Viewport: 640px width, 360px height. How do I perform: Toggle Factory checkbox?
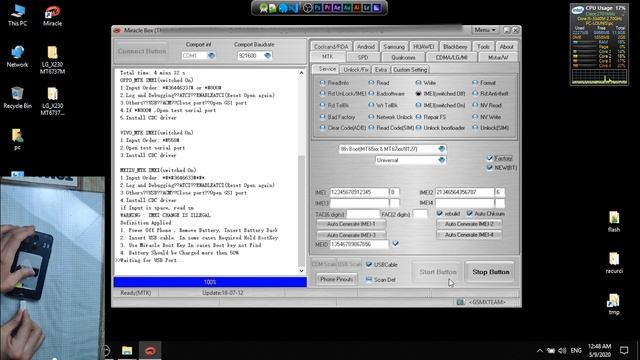pyautogui.click(x=490, y=158)
